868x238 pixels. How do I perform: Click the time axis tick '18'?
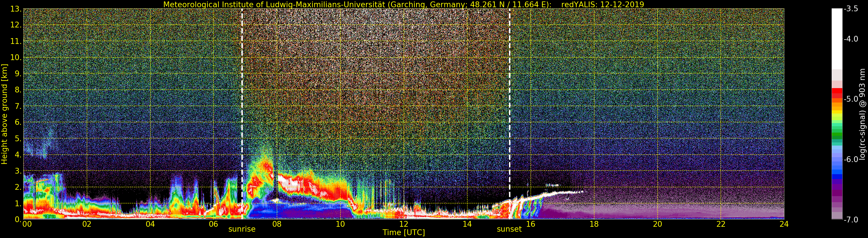594,224
